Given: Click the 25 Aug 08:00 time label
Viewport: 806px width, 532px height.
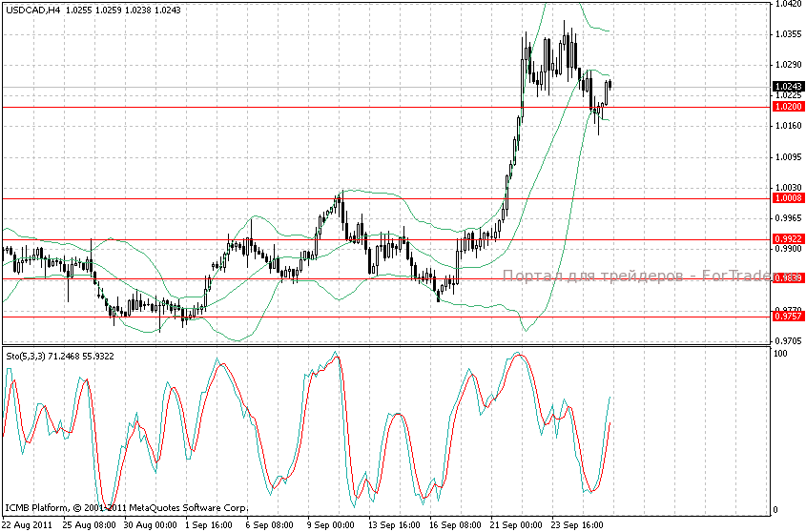Looking at the screenshot, I should pyautogui.click(x=89, y=524).
